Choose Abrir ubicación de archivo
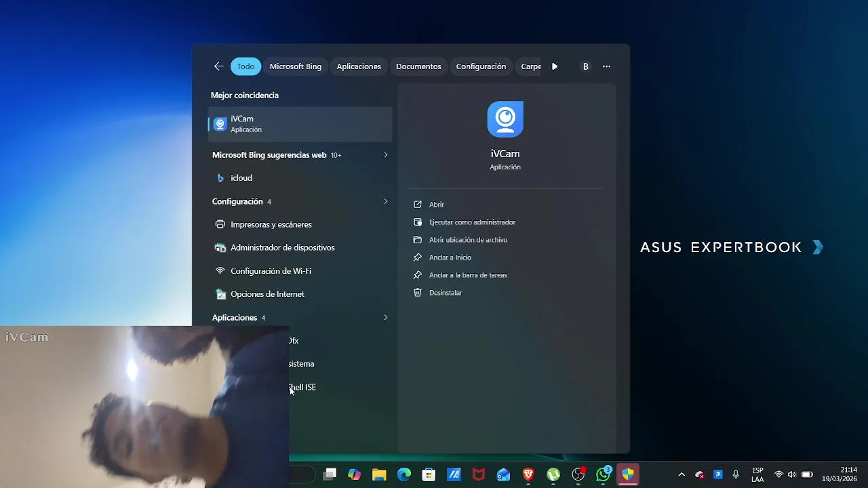 pos(468,240)
